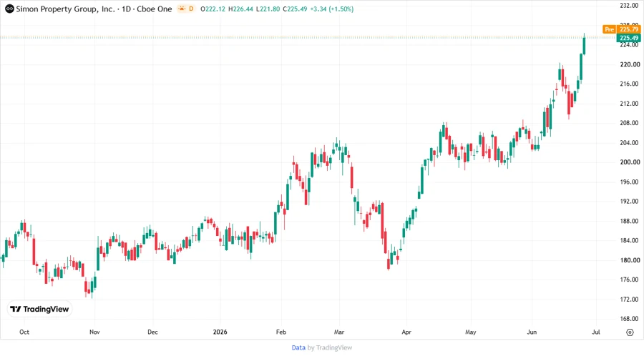Click the 168.00 price axis label
Image resolution: width=644 pixels, height=356 pixels.
point(630,319)
